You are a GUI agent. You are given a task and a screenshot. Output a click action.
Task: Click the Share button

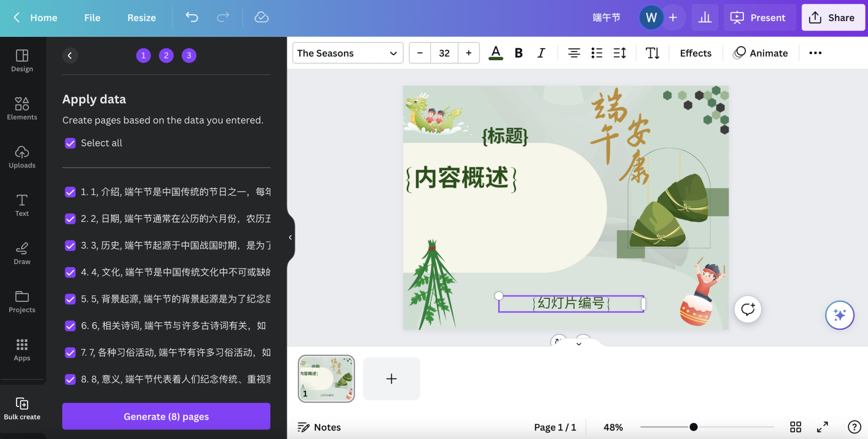(832, 18)
